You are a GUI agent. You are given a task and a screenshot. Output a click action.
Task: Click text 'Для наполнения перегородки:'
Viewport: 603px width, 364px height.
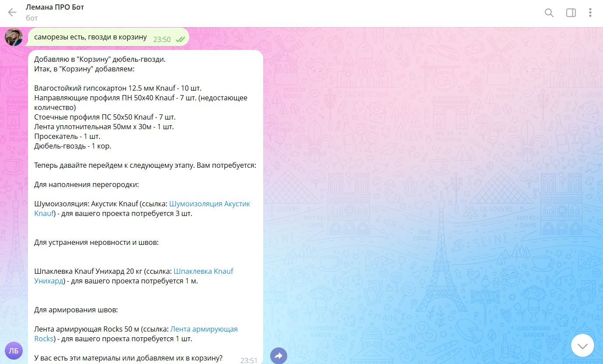[x=86, y=184]
